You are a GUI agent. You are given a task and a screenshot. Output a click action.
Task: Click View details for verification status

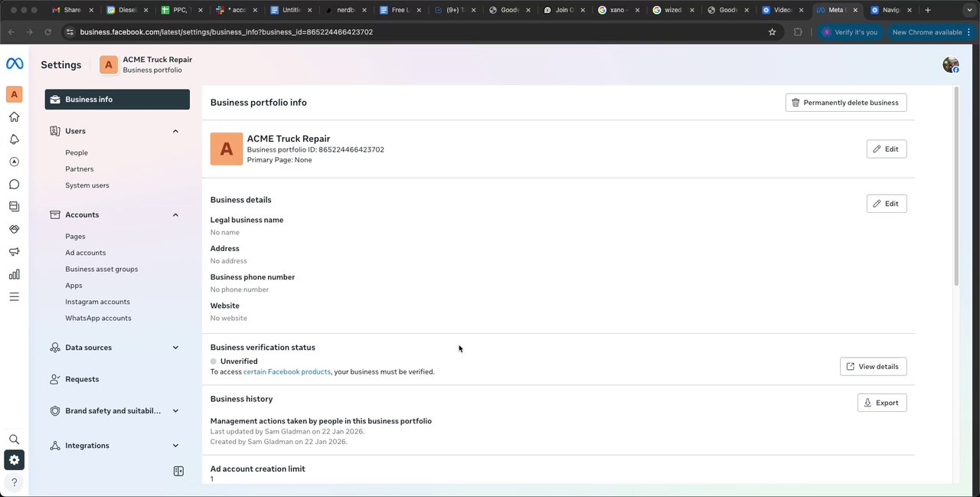(x=874, y=367)
